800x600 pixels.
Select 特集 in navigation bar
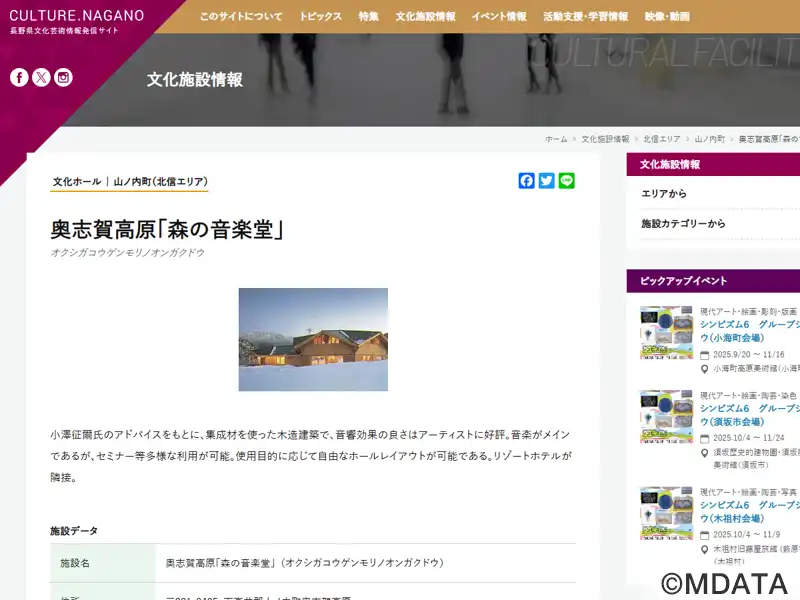point(368,17)
